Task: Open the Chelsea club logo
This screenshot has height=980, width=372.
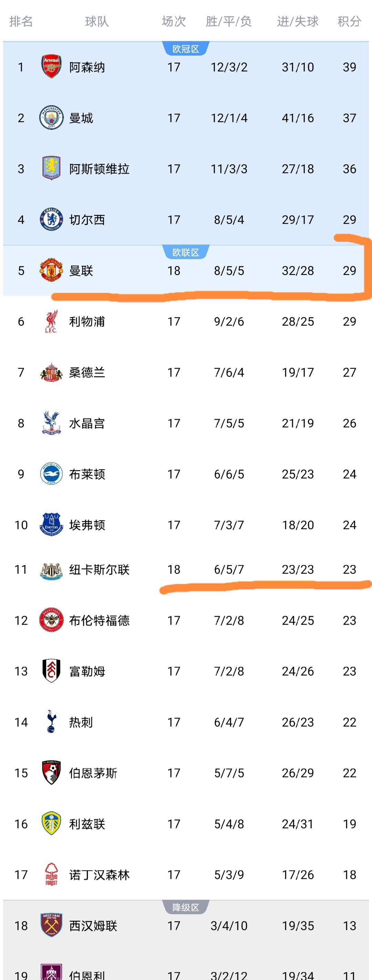Action: (51, 219)
